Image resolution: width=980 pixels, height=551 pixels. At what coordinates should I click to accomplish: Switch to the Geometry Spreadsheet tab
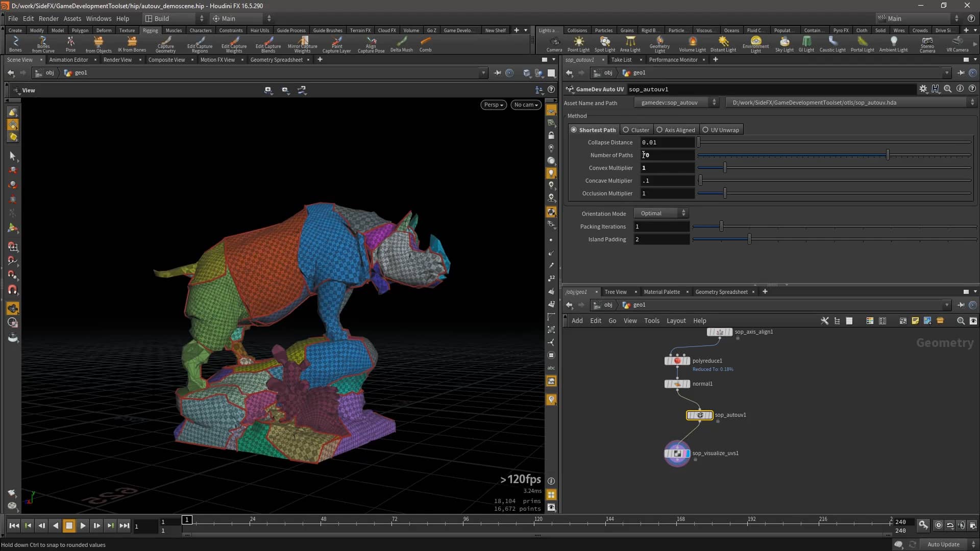coord(277,60)
